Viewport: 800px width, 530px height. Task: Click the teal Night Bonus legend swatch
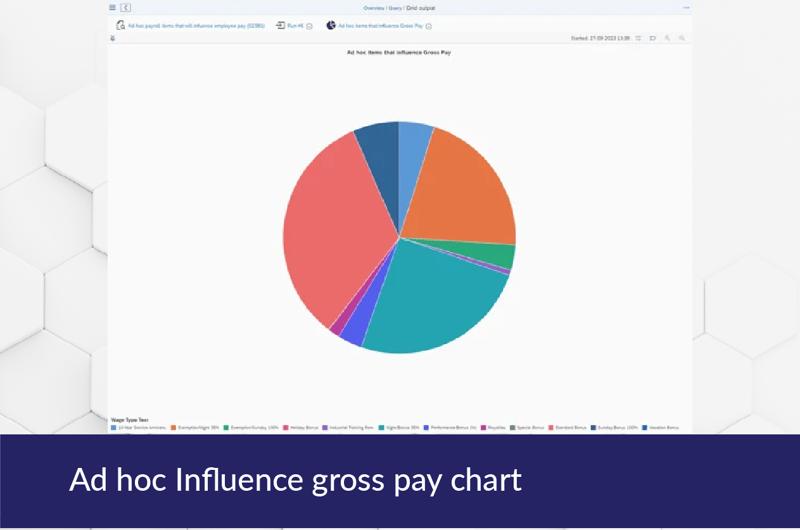[381, 427]
